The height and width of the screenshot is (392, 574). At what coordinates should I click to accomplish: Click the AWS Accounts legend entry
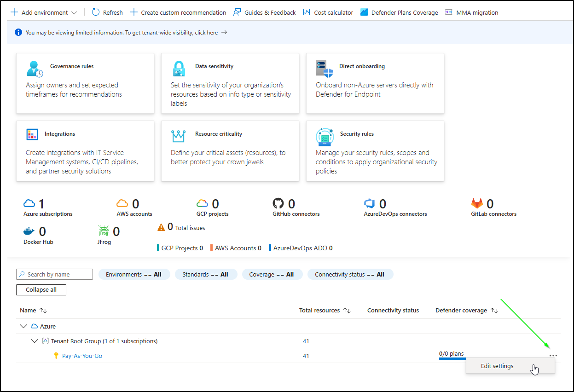click(x=236, y=248)
